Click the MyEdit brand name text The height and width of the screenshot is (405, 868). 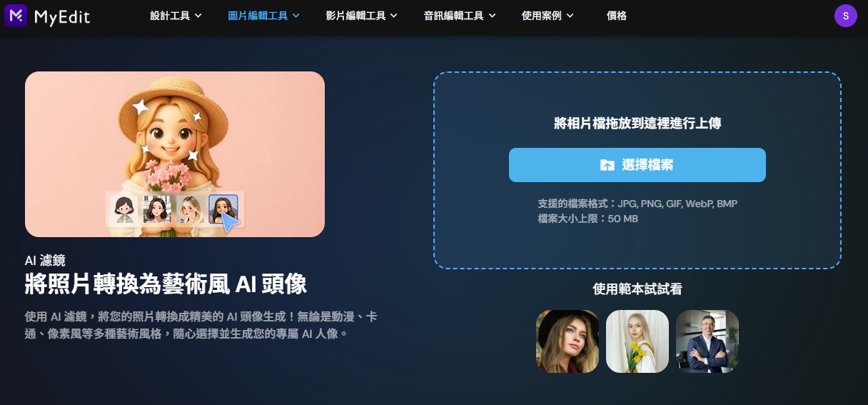pyautogui.click(x=62, y=16)
